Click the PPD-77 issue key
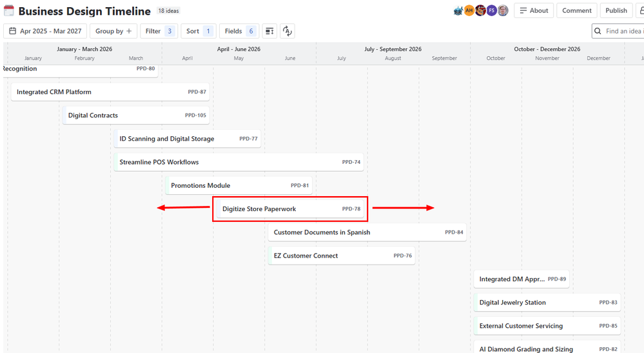 click(248, 139)
